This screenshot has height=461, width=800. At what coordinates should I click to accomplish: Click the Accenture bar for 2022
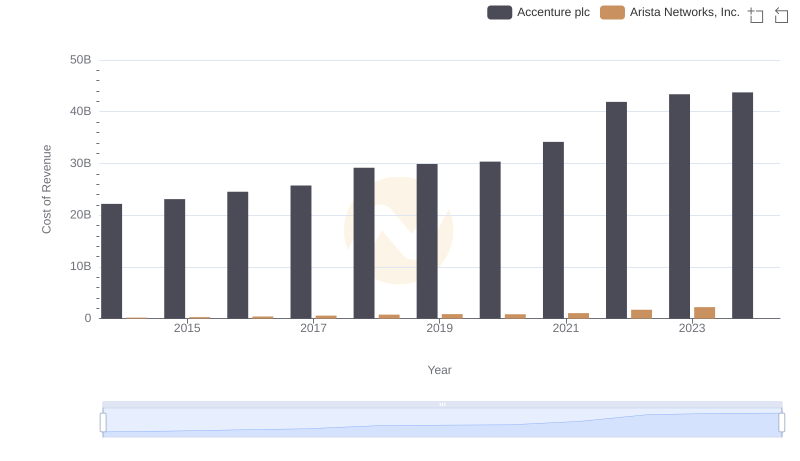[616, 210]
